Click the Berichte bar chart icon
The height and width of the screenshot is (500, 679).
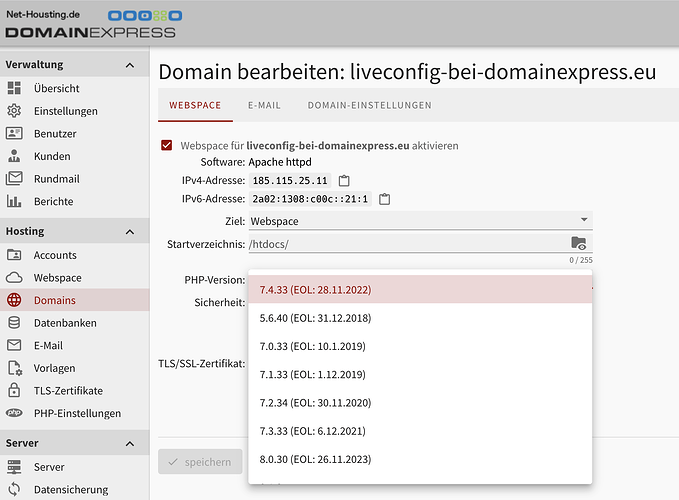(14, 201)
